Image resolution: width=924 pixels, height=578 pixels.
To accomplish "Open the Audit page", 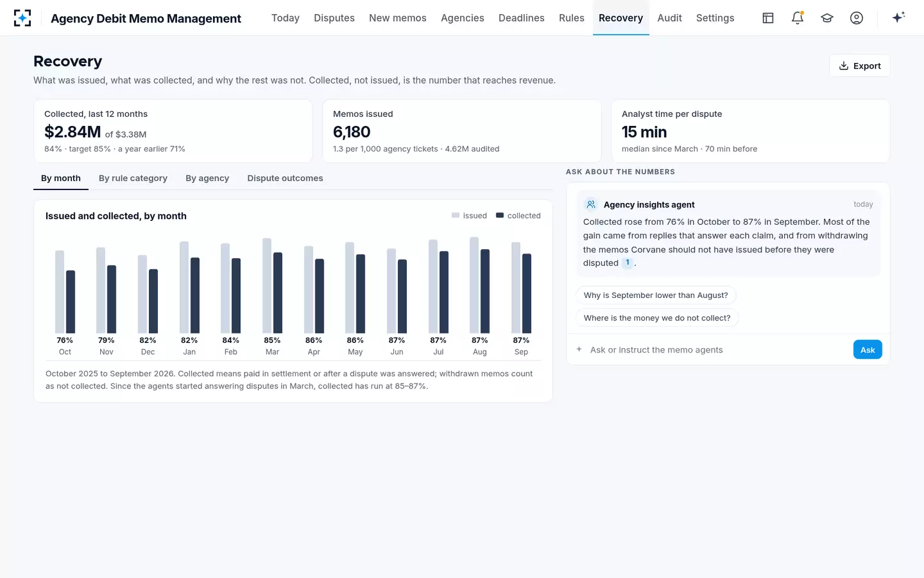I will [x=670, y=18].
